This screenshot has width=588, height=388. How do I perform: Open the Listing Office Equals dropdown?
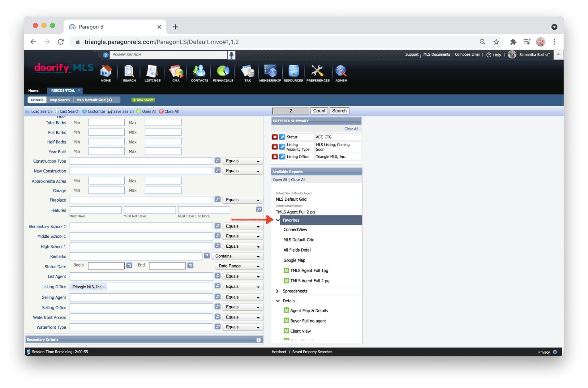point(242,287)
